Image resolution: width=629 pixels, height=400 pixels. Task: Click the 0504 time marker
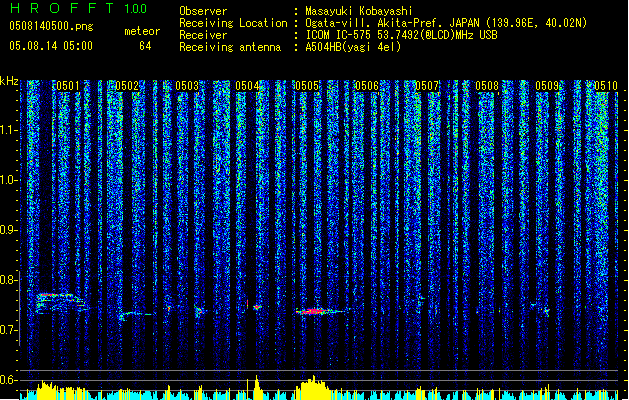(247, 86)
